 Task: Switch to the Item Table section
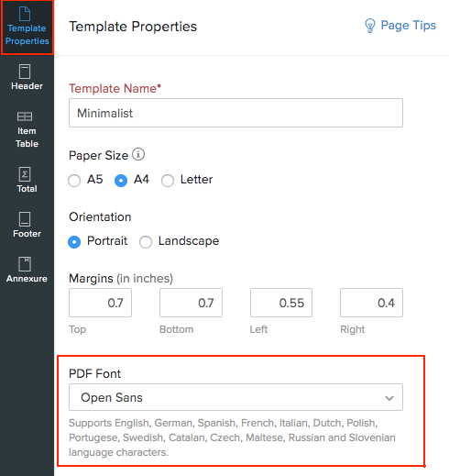(27, 129)
